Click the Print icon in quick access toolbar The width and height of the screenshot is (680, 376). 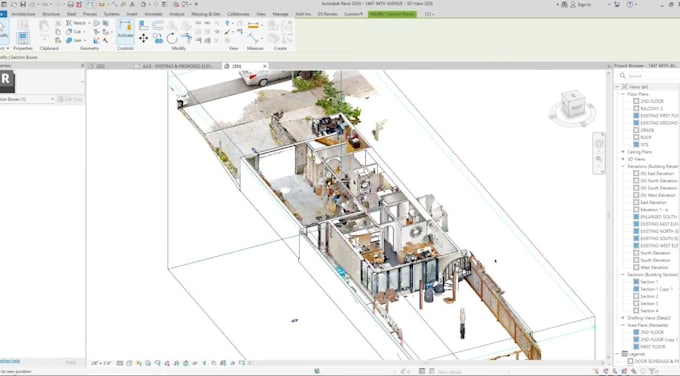70,4
